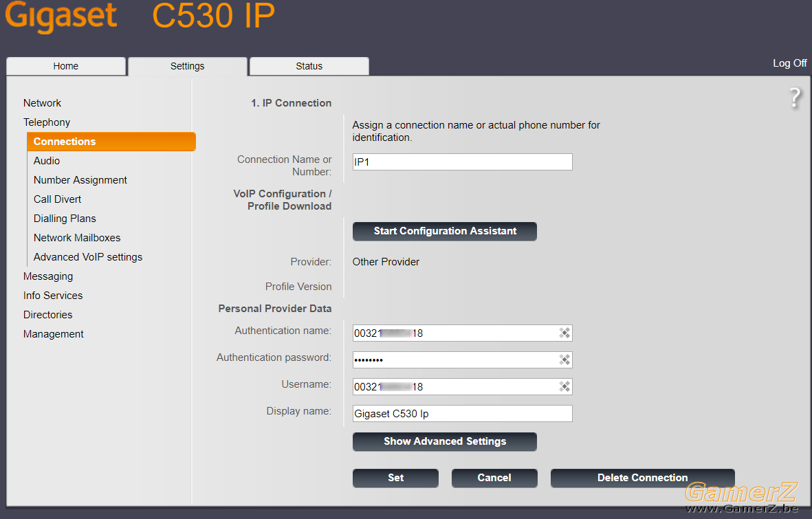
Task: Click Delete Connection button
Action: coord(643,478)
